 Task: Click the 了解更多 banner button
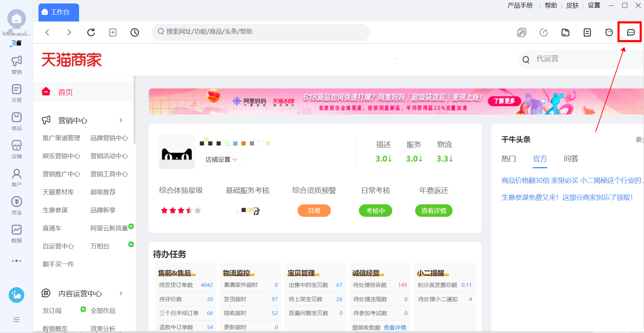pos(505,101)
